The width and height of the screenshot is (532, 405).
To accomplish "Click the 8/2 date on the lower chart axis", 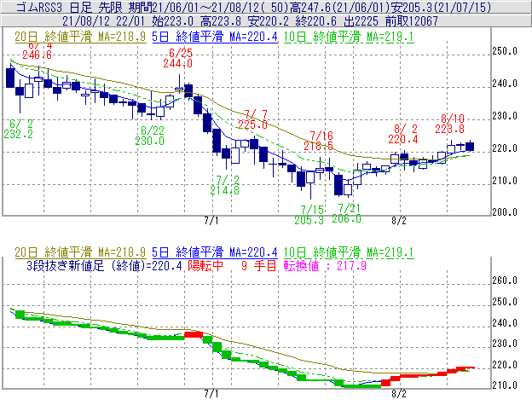I will coord(399,394).
